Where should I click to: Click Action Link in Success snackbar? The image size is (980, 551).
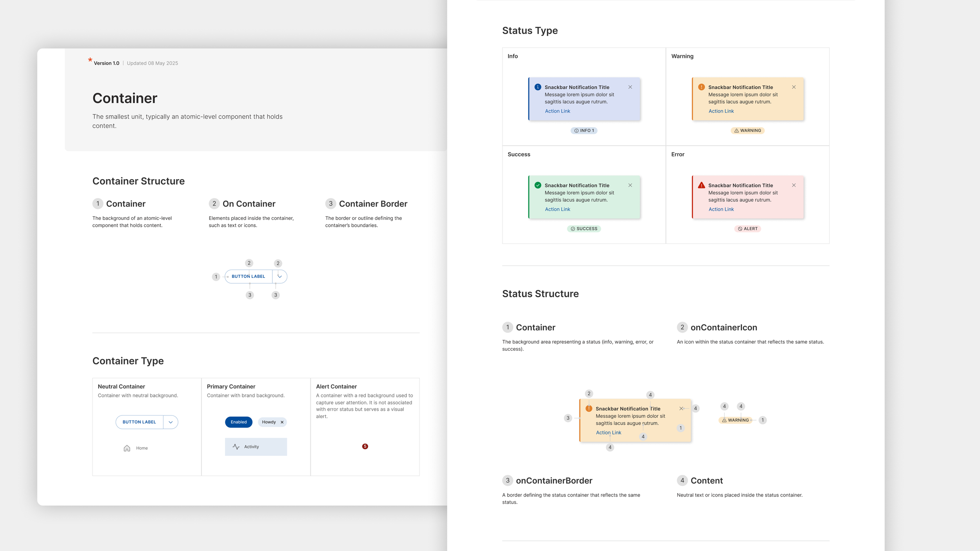[x=557, y=209]
